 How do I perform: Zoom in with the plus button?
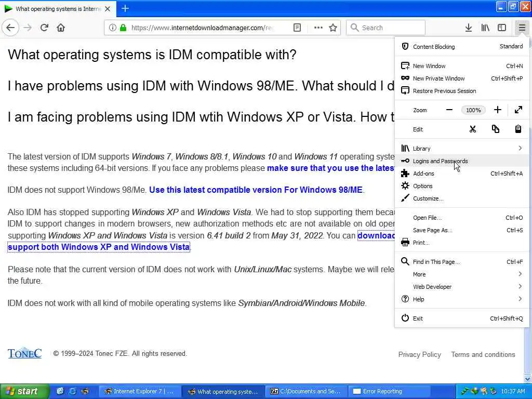pyautogui.click(x=497, y=110)
